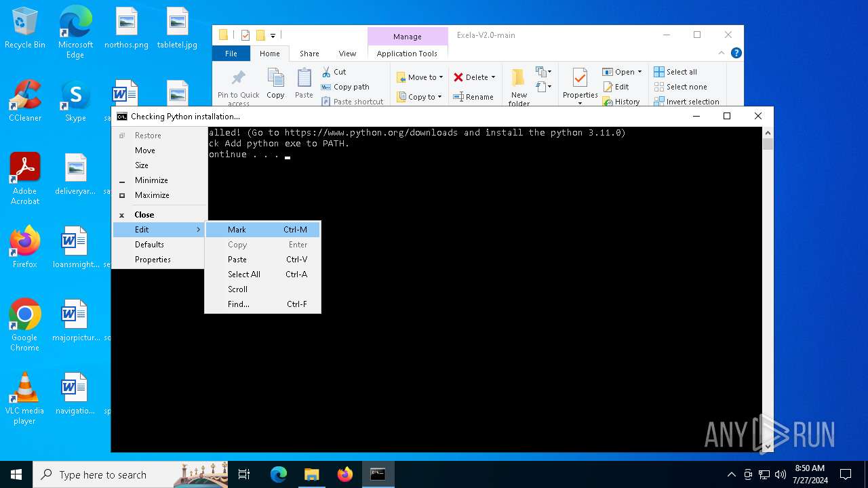Select the CCleaner desktop icon

pyautogui.click(x=25, y=102)
